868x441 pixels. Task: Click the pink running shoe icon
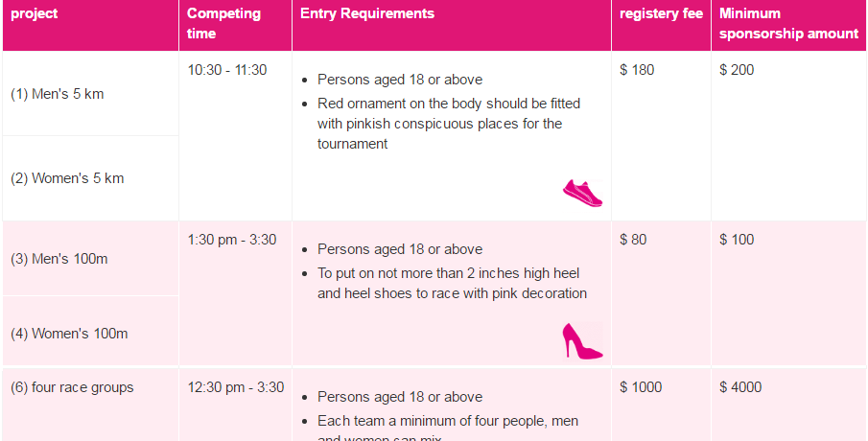583,193
